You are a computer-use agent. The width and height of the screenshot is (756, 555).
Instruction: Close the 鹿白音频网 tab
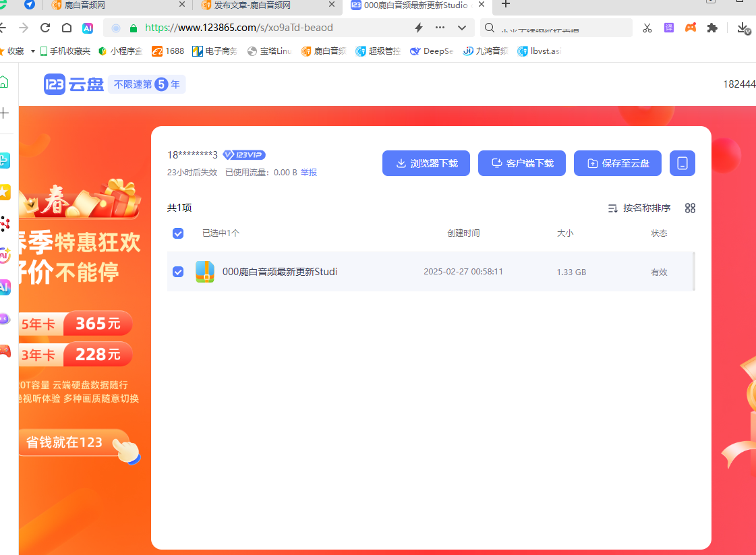[182, 4]
